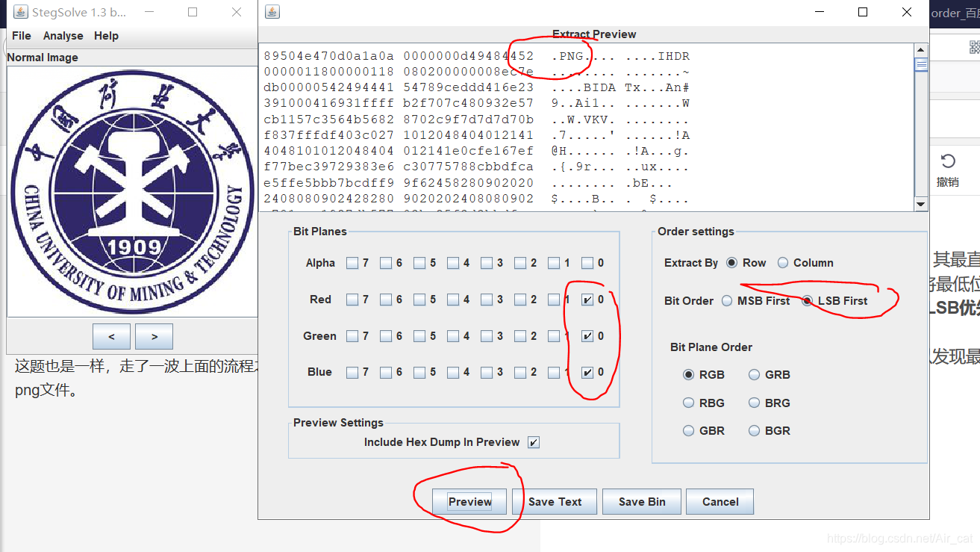
Task: Toggle Alpha bit plane 3 checkbox
Action: 487,263
